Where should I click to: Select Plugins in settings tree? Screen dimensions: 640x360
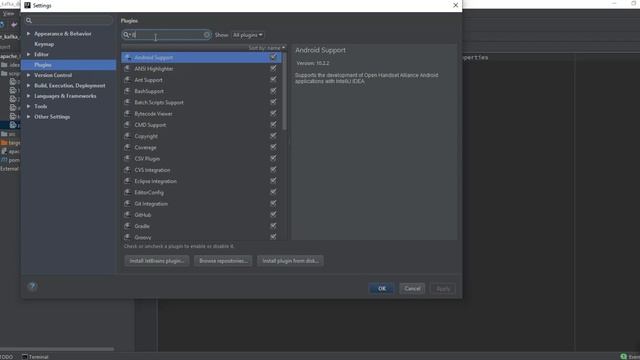pyautogui.click(x=69, y=65)
